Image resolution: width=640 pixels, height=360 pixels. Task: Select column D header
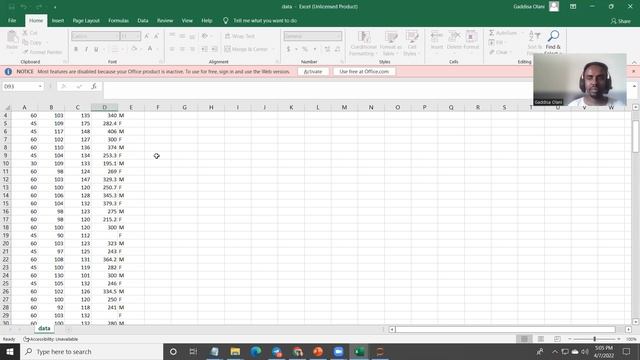[x=104, y=107]
